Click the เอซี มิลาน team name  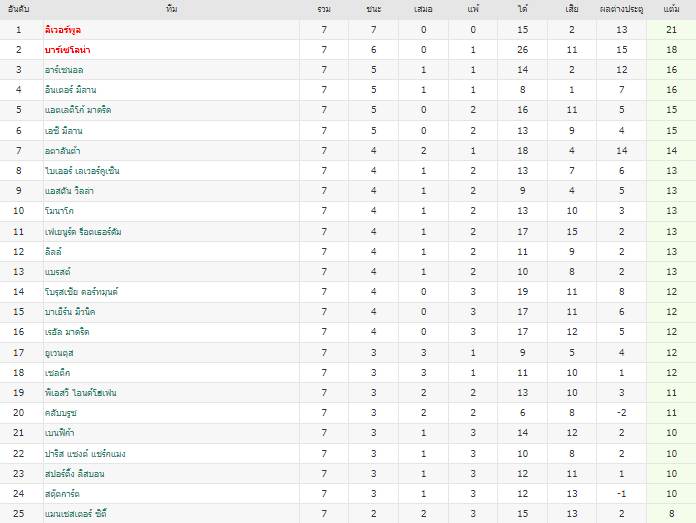pos(63,131)
